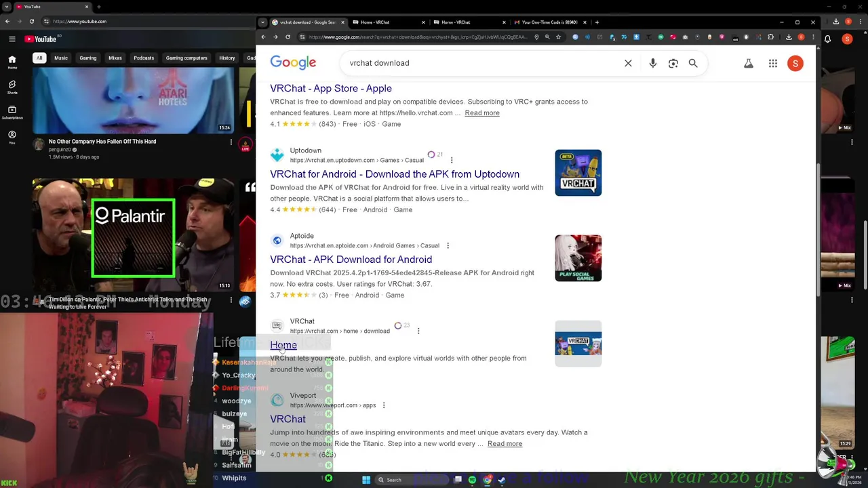Open Google account avatar S
The height and width of the screenshot is (488, 868).
[795, 63]
